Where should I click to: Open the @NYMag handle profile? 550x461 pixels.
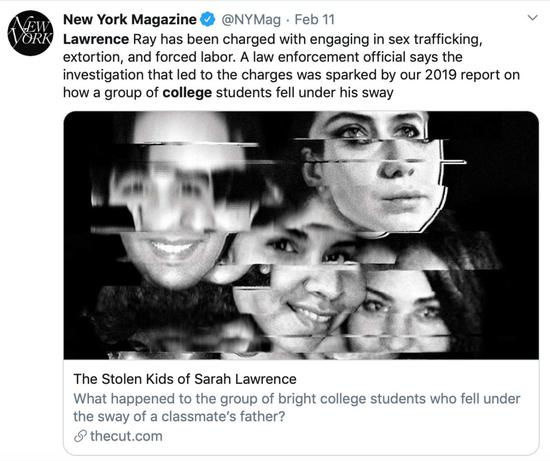251,20
